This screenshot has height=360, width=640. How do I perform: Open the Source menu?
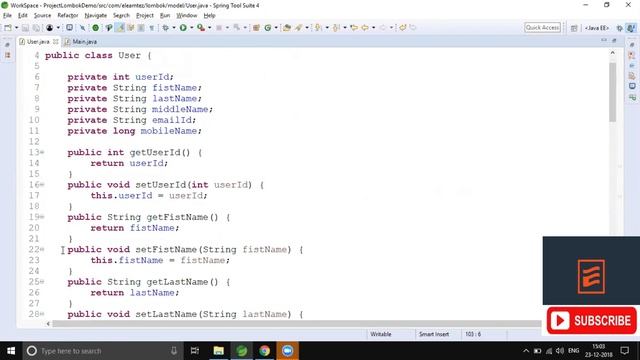pos(42,16)
